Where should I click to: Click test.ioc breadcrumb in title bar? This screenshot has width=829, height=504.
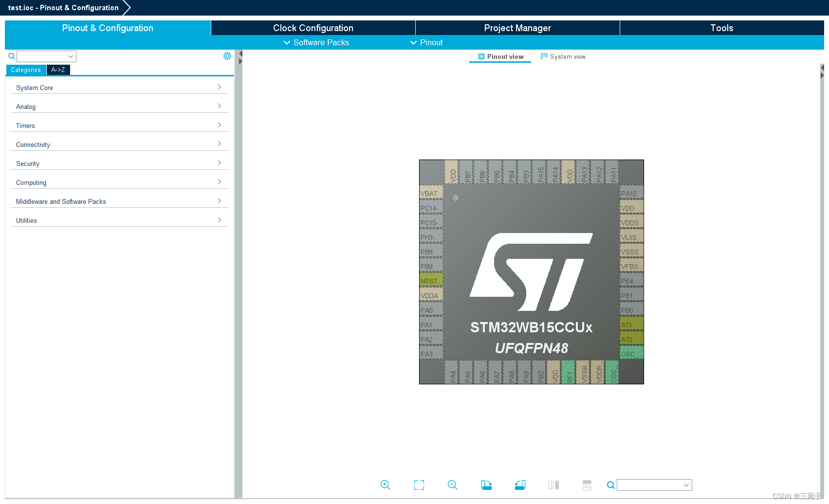pyautogui.click(x=63, y=8)
